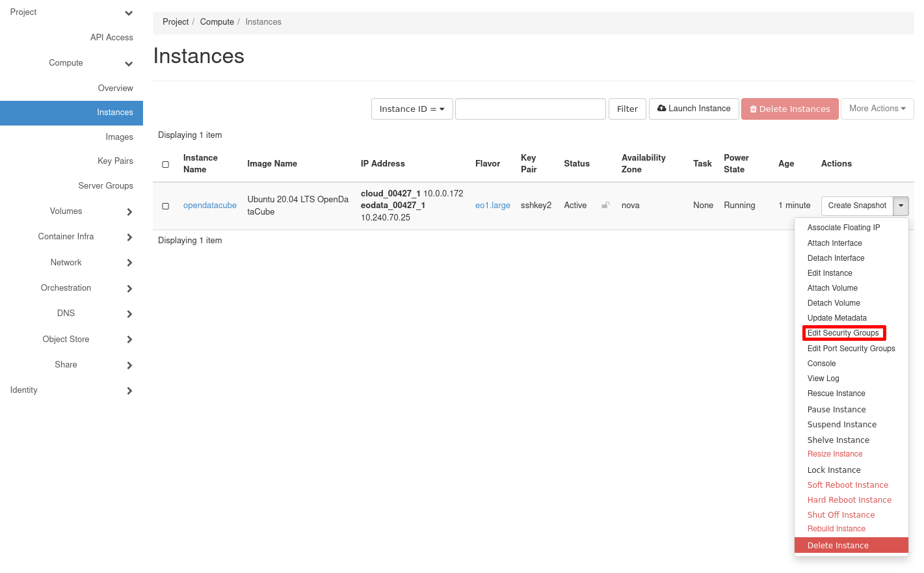
Task: Open API Access in the sidebar
Action: 112,38
